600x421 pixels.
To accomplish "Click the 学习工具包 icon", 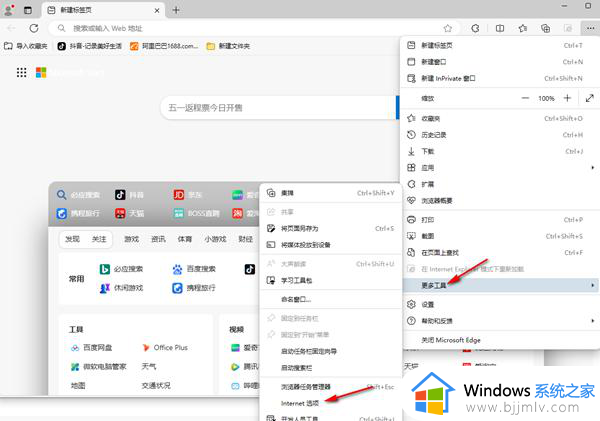I will (x=271, y=280).
